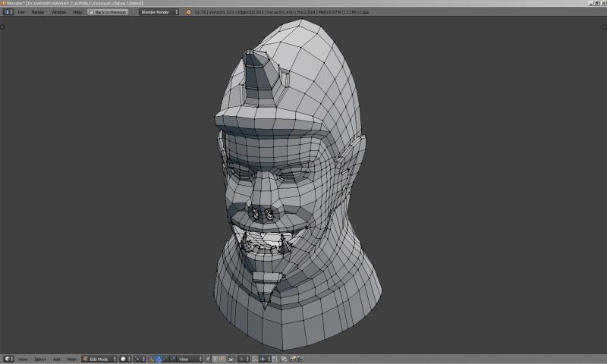Switch to edge select mode
This screenshot has height=364, width=607.
(x=215, y=359)
